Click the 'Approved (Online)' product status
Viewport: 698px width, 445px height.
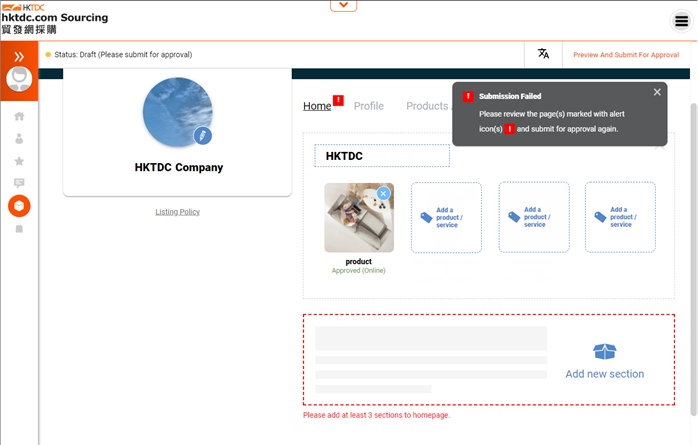click(x=358, y=271)
